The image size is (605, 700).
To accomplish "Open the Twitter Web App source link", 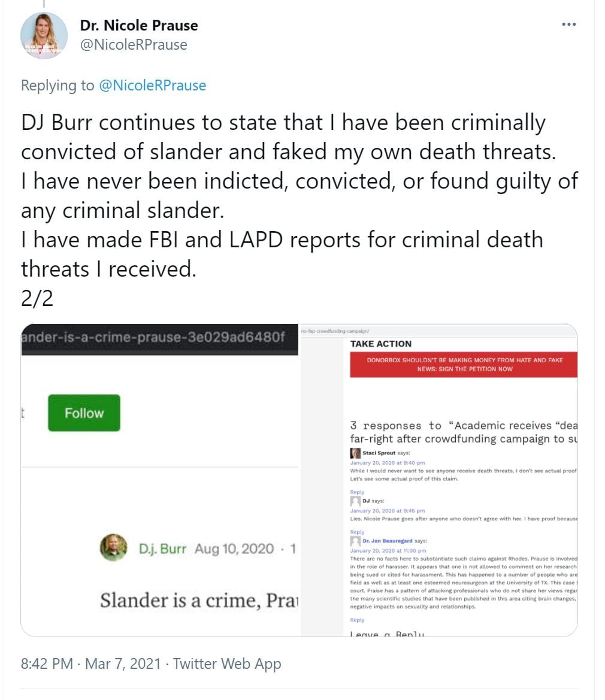I will point(227,663).
